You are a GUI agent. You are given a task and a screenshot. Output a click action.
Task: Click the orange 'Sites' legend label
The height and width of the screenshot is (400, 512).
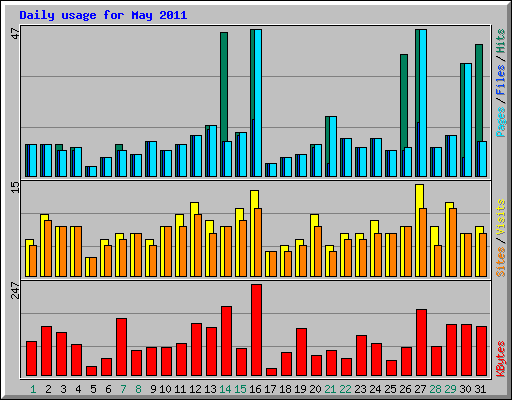click(x=500, y=262)
